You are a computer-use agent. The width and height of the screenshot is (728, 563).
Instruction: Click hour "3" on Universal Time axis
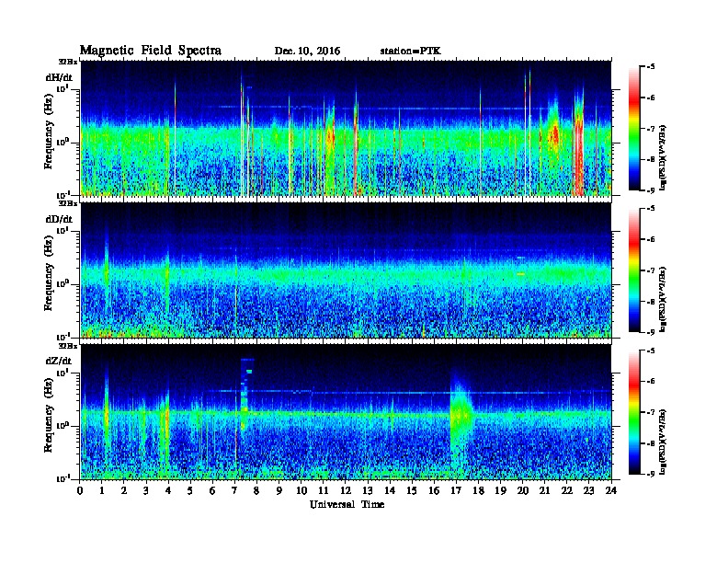(146, 490)
